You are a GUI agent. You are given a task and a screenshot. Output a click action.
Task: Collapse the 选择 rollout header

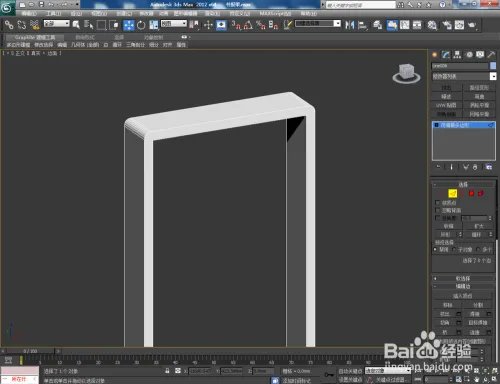point(463,184)
